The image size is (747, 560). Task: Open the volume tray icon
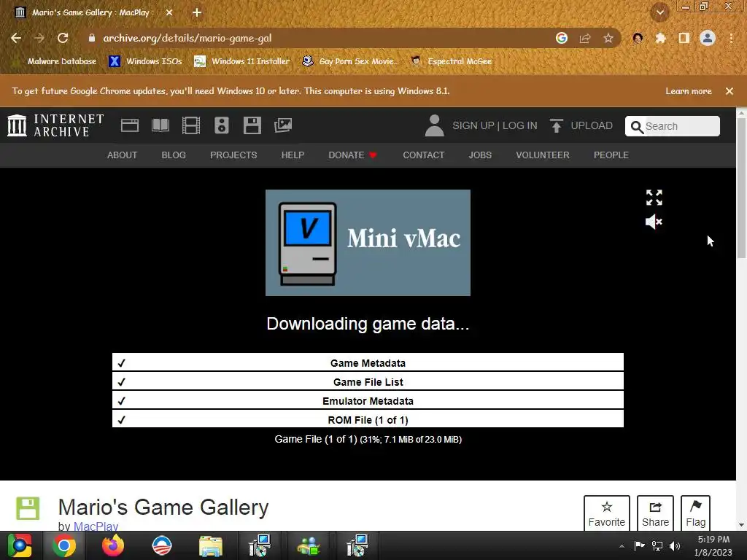(x=675, y=546)
